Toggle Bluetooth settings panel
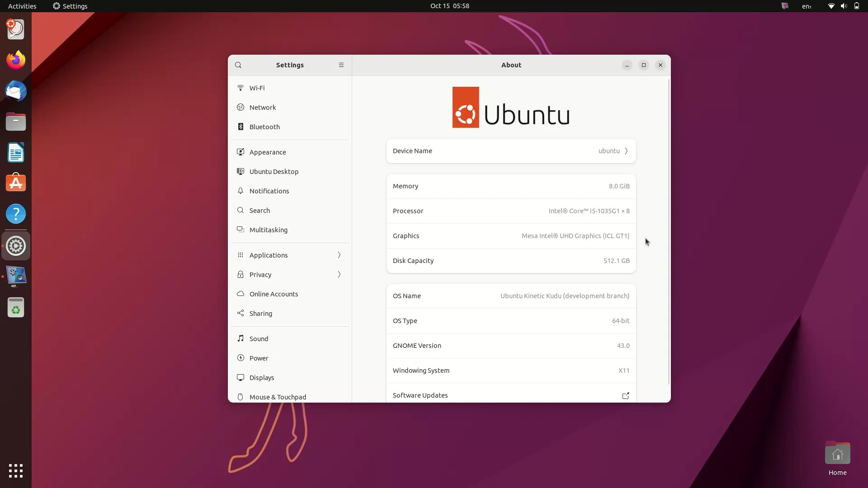The image size is (868, 488). tap(264, 127)
